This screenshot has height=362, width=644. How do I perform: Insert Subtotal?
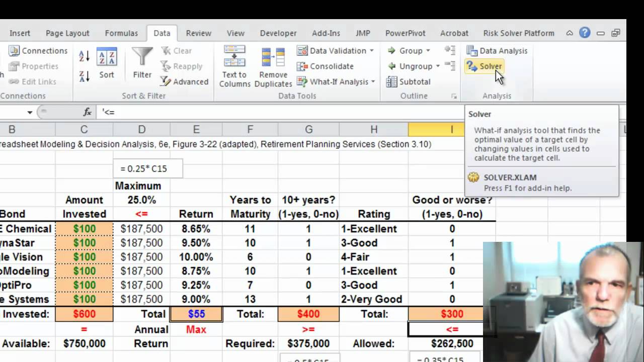point(408,81)
